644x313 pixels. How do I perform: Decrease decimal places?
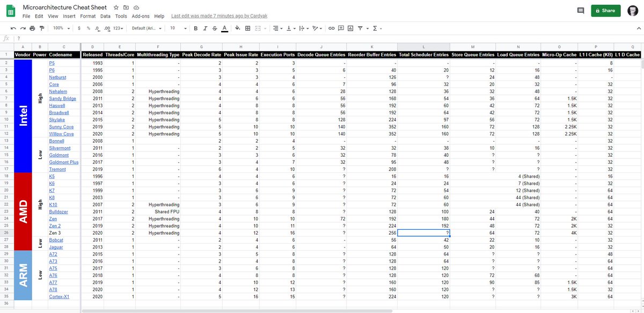click(98, 28)
